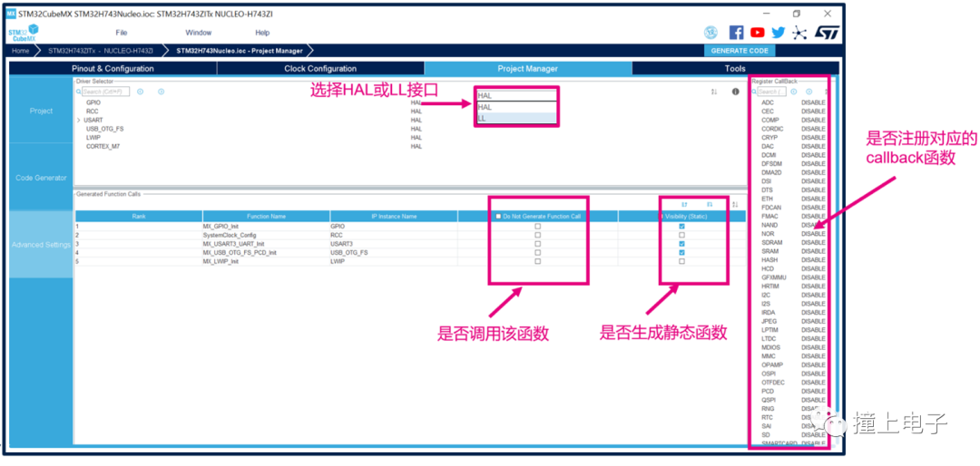Check static visibility for MX_LWIP_Init
The width and height of the screenshot is (980, 466).
tap(681, 261)
